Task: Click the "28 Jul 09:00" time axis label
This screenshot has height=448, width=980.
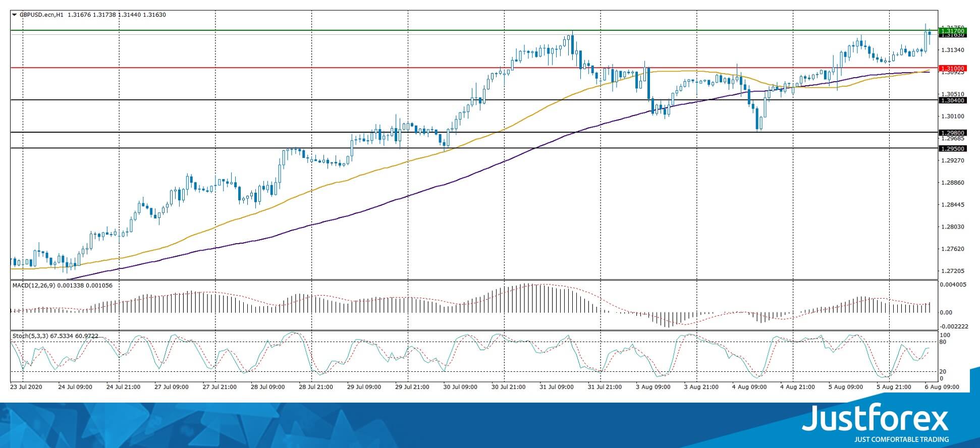Action: tap(267, 387)
